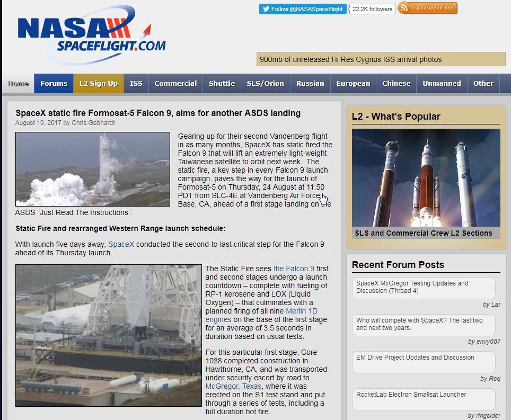Open the SLS rockets L2 popular image

(426, 177)
